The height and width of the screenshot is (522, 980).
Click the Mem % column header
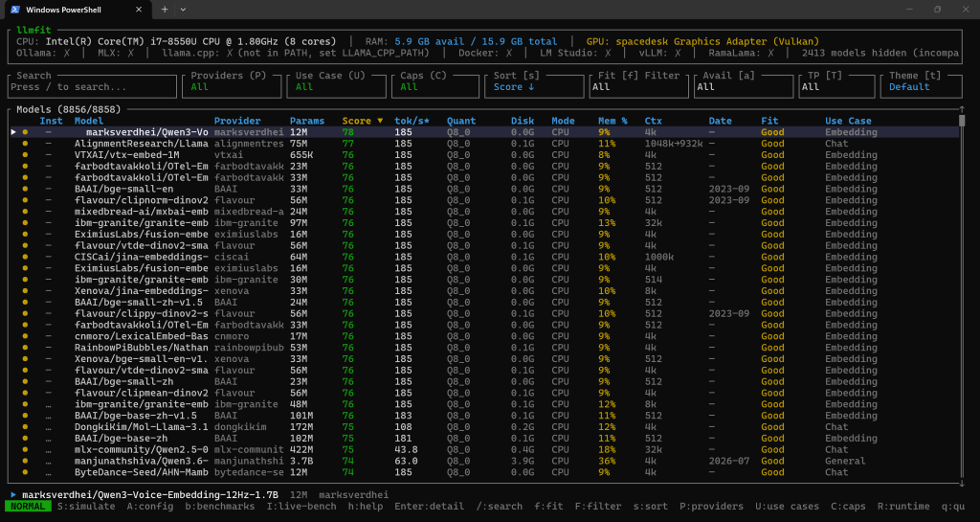612,121
